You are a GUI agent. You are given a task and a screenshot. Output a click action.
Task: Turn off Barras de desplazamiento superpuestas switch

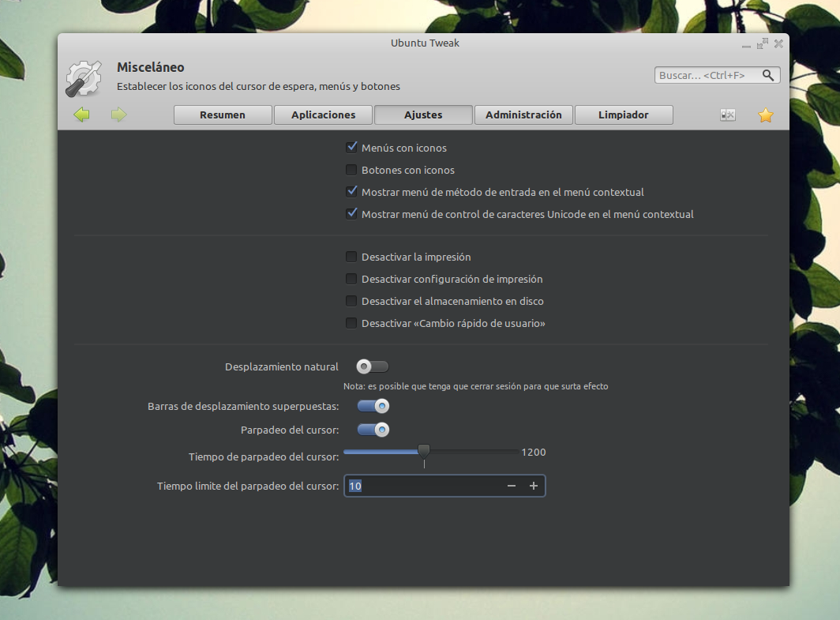point(373,406)
